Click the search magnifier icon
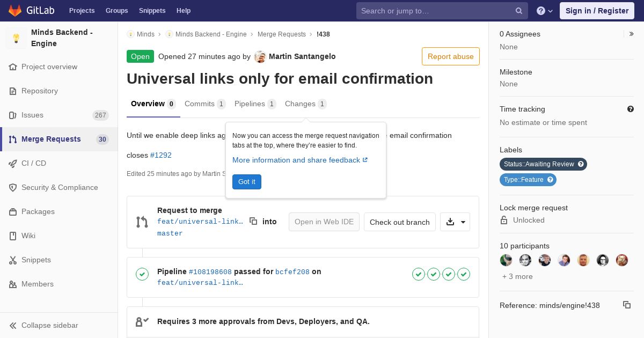This screenshot has width=644, height=338. click(x=519, y=11)
